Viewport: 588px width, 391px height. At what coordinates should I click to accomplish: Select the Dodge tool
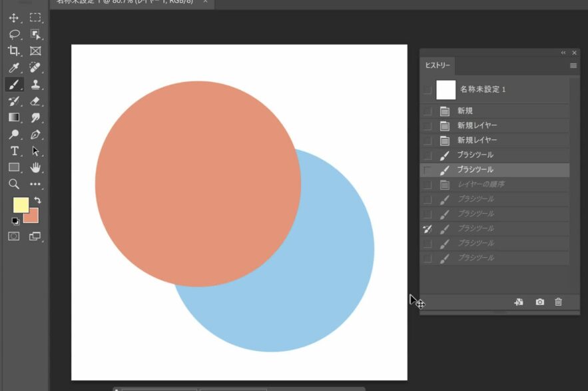14,135
